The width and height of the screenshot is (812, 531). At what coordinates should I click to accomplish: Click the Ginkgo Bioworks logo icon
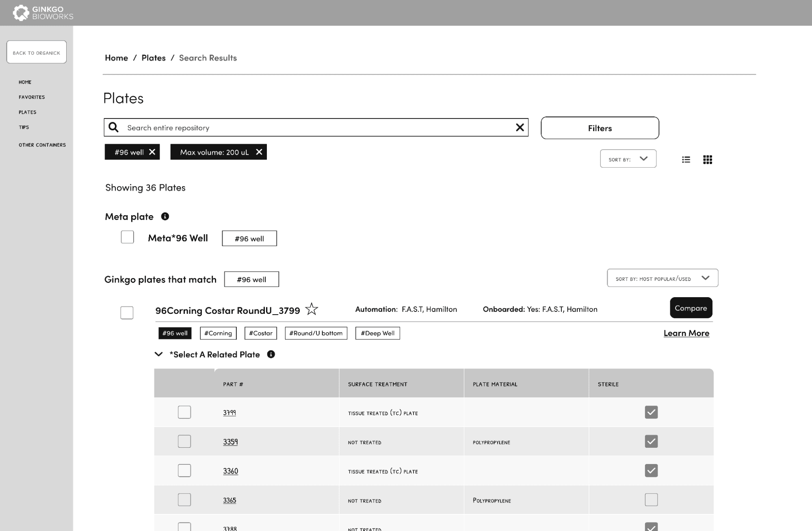(21, 13)
